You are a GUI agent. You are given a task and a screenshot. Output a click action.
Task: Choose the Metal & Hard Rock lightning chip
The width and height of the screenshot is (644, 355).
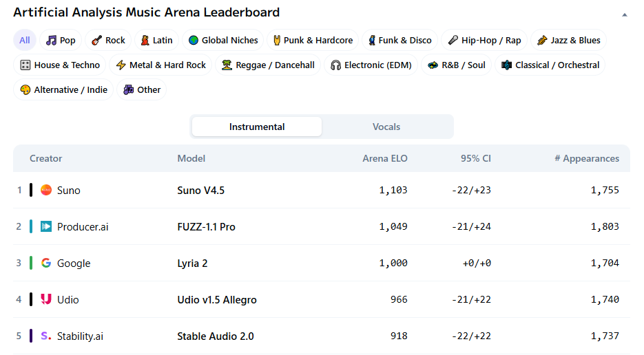pyautogui.click(x=160, y=65)
